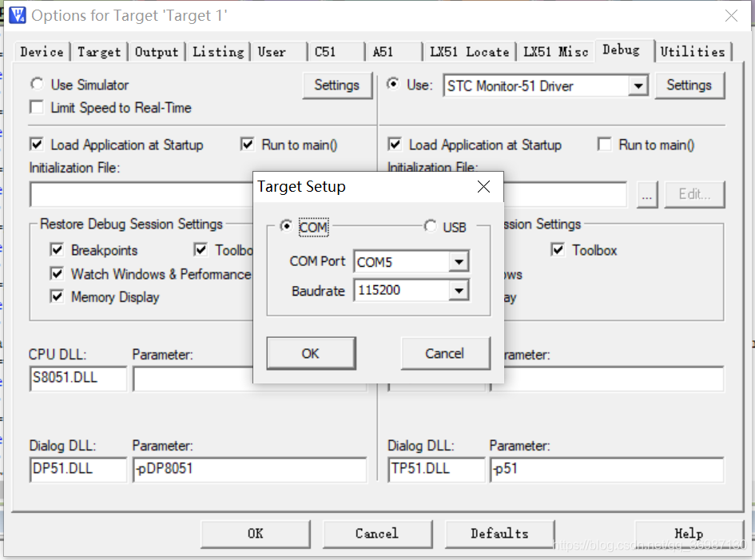Select COM radio button in Target Setup
The height and width of the screenshot is (560, 755).
286,226
